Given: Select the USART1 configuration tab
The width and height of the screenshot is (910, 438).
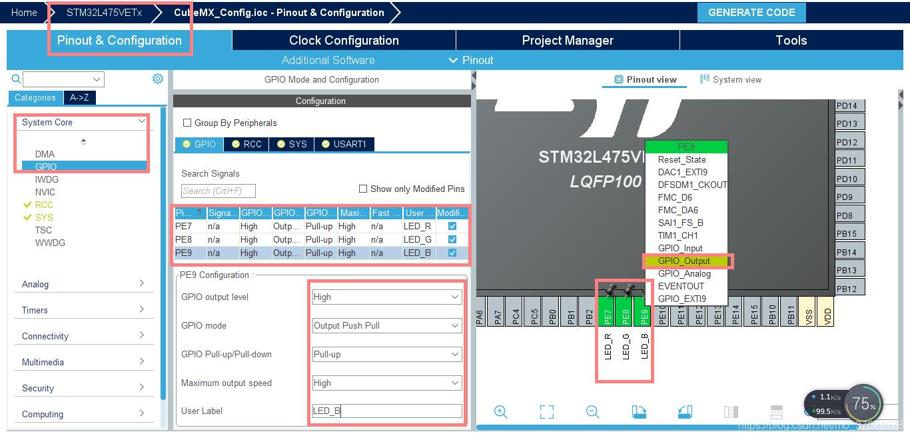Looking at the screenshot, I should click(x=344, y=144).
